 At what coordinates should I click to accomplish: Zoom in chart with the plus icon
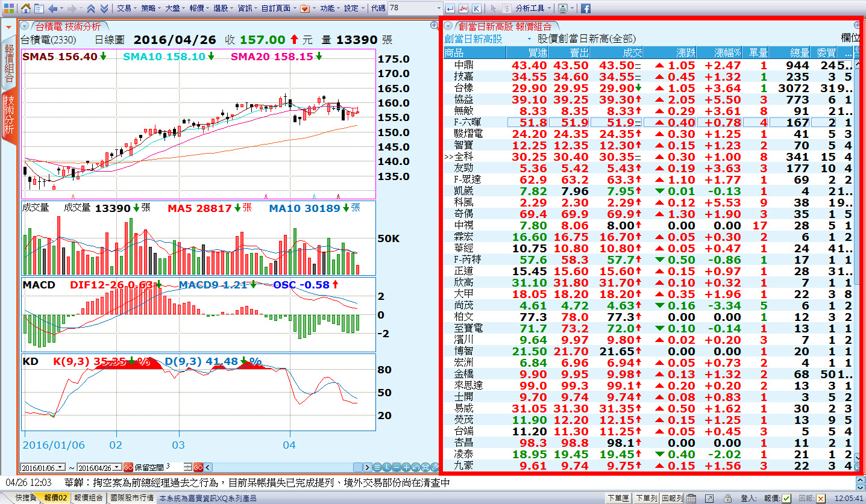pyautogui.click(x=406, y=467)
